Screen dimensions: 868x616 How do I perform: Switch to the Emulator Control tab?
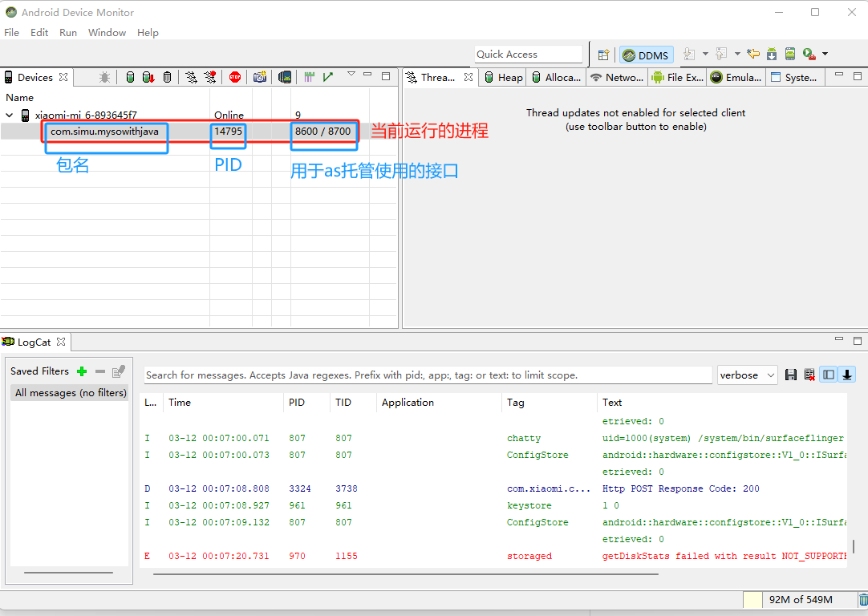pos(736,78)
